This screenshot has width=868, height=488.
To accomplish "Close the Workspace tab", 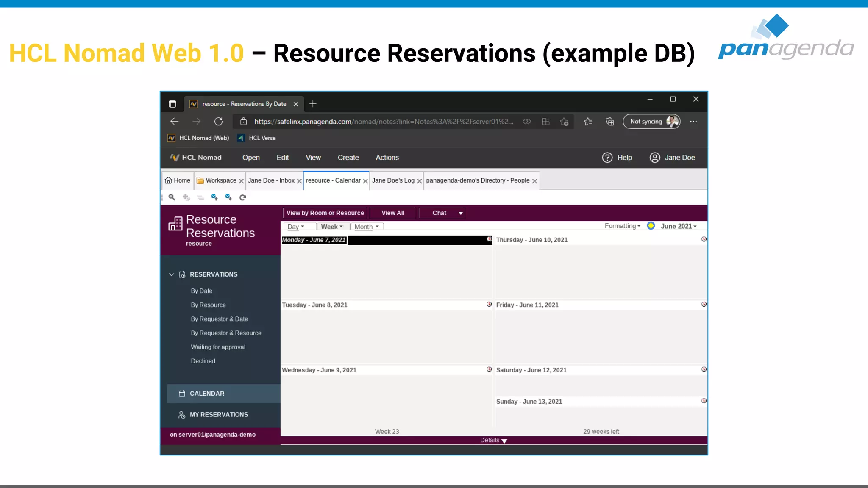I will [241, 181].
